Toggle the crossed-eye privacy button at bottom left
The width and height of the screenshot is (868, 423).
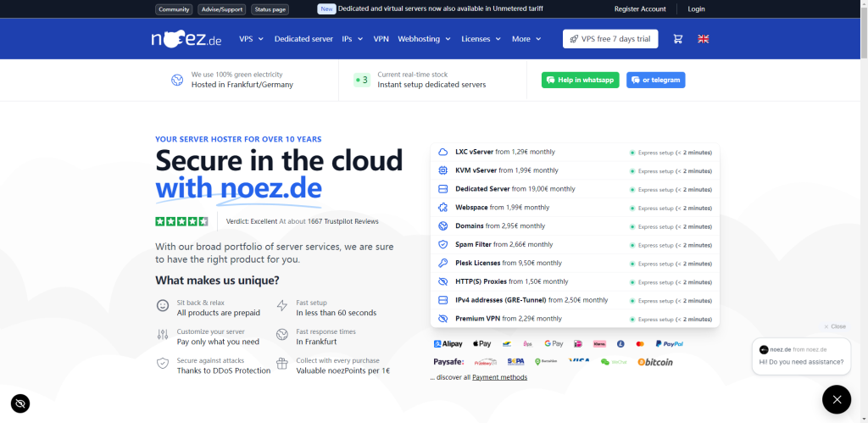point(20,404)
